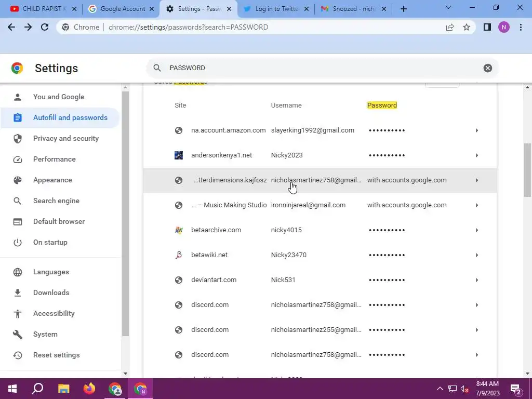
Task: Close the Settings - Passwords tab
Action: [229, 9]
